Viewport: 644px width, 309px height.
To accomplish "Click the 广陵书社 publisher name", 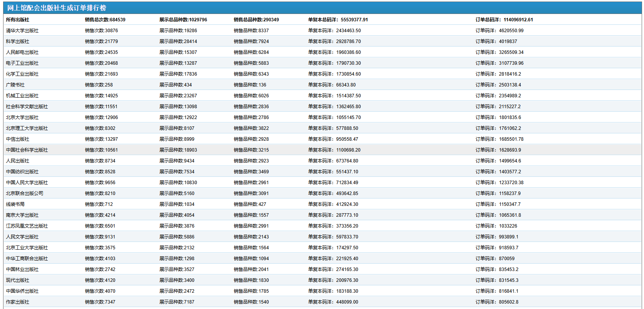I will click(15, 85).
